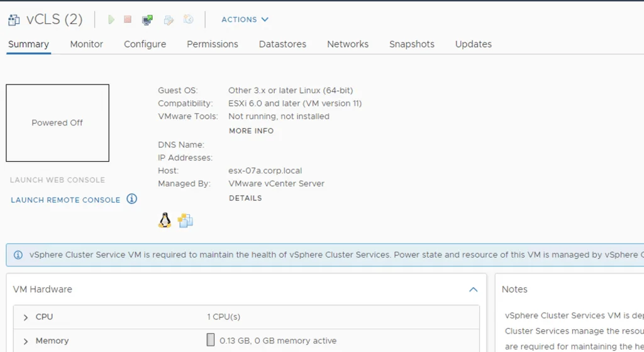Open the ACTIONS dropdown menu
Screen dimensions: 644x352
point(245,20)
